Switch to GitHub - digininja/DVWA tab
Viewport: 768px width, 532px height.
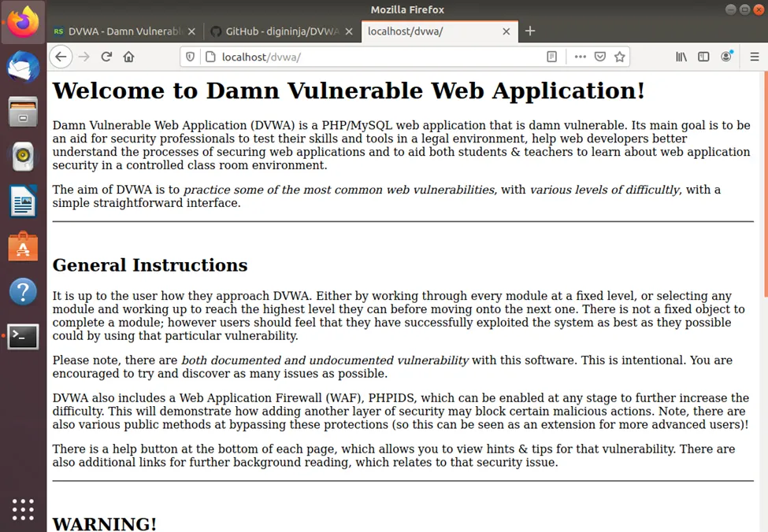click(281, 31)
